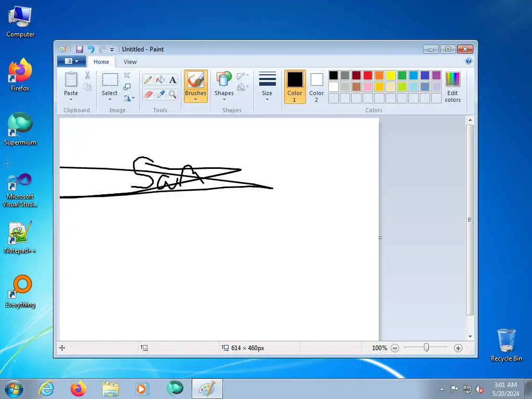Open the Everything search desktop shortcut
532x399 pixels.
point(20,291)
